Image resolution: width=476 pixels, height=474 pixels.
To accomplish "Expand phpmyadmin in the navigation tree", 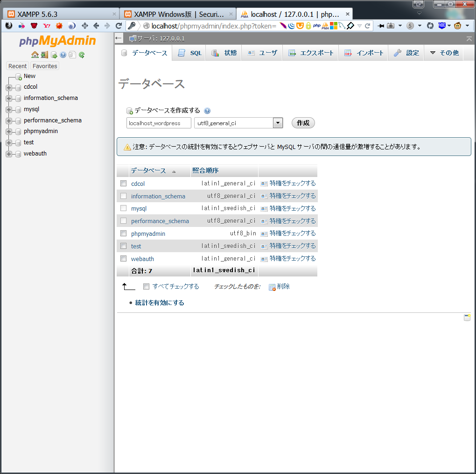I will (9, 132).
